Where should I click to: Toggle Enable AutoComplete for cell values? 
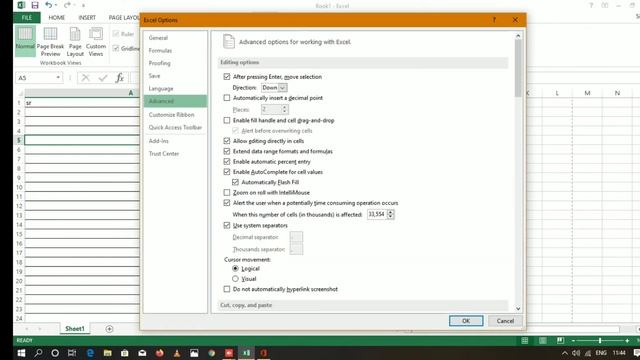(227, 171)
